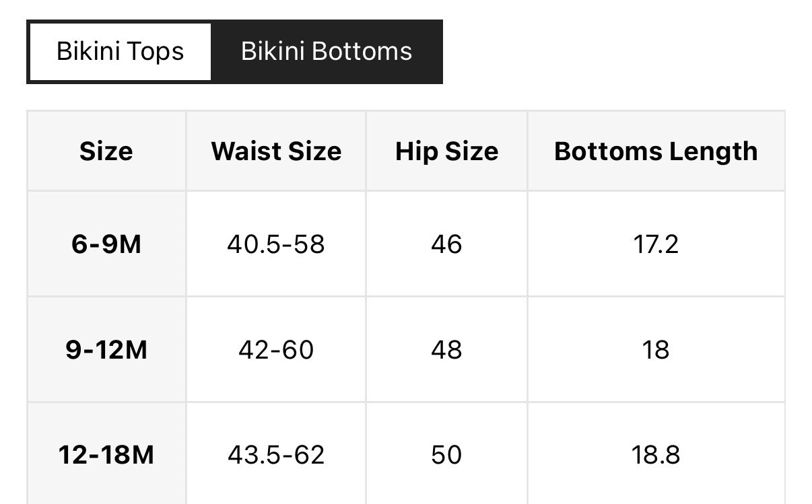Click the Bottoms Length column header
Viewport: 812px width, 504px height.
656,151
